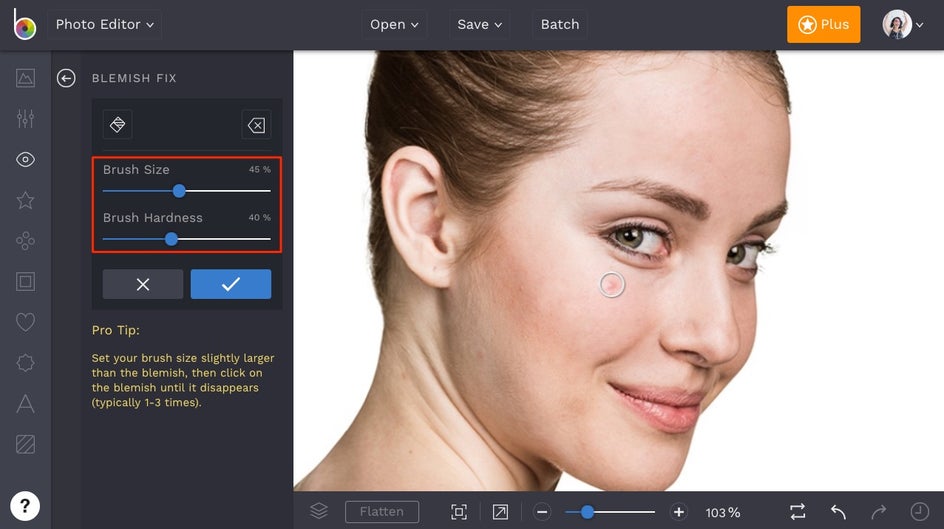Viewport: 944px width, 529px height.
Task: Open the layers panel icon
Action: 319,512
